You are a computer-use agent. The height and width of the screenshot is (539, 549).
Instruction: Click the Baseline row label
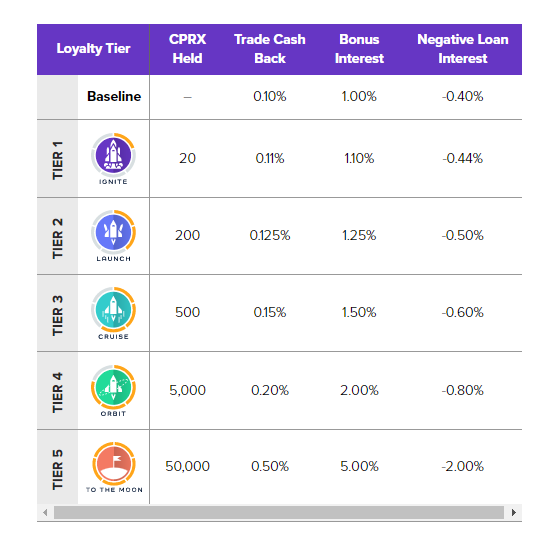pos(114,96)
